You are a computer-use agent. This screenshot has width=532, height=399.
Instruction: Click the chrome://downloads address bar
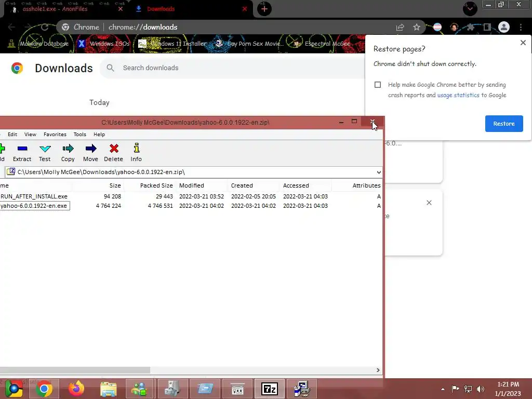tap(224, 27)
